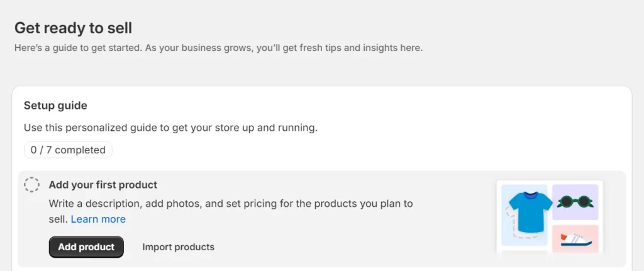Click the word 'sell.' before Learn more
Viewport: 644px width, 271px height.
tap(58, 219)
